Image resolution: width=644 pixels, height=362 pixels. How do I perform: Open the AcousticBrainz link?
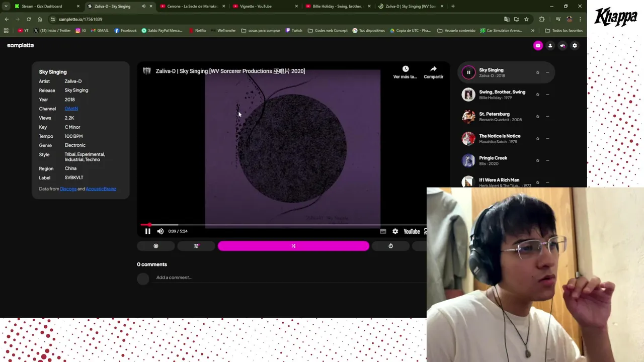[x=101, y=189]
